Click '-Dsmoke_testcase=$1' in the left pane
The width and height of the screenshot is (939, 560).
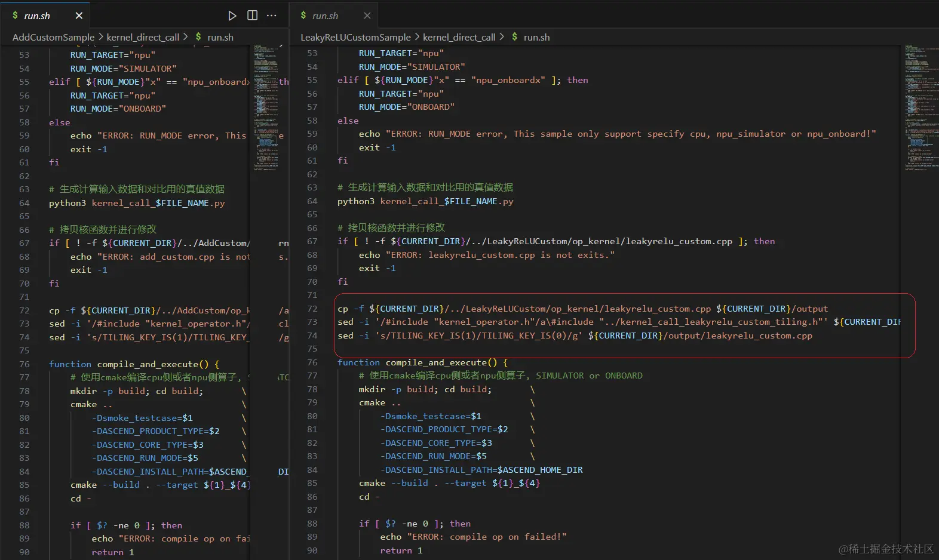[142, 418]
